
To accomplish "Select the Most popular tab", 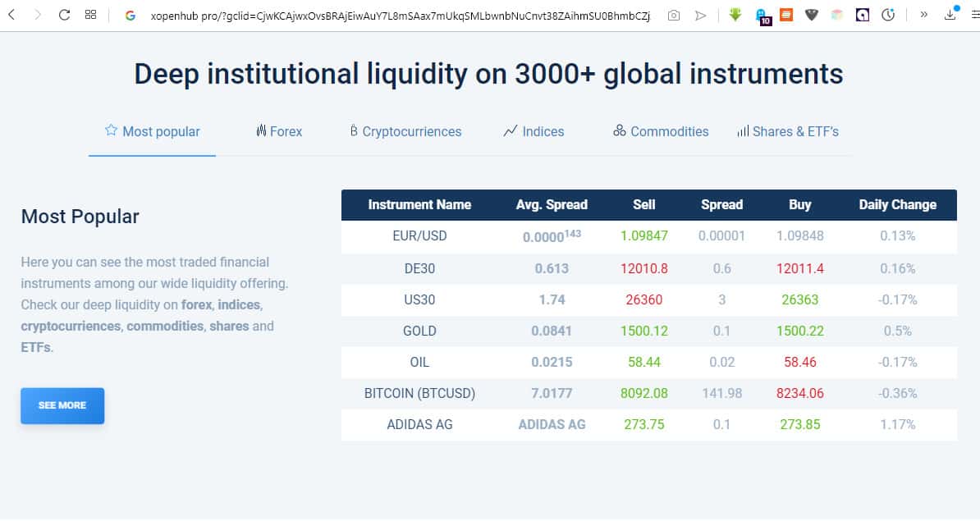I will 153,131.
